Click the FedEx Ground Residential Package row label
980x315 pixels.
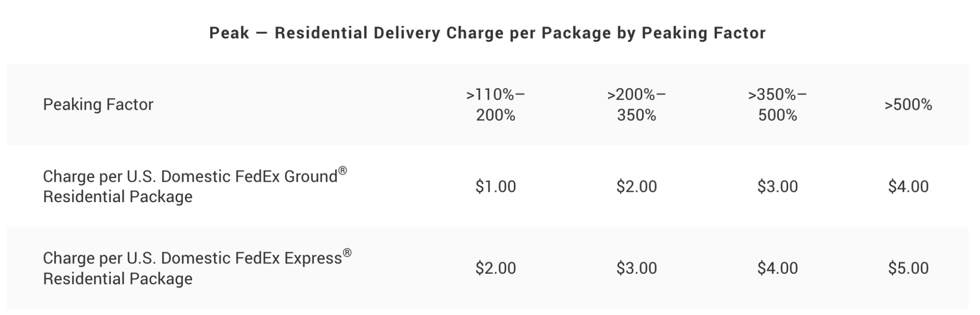coord(190,186)
